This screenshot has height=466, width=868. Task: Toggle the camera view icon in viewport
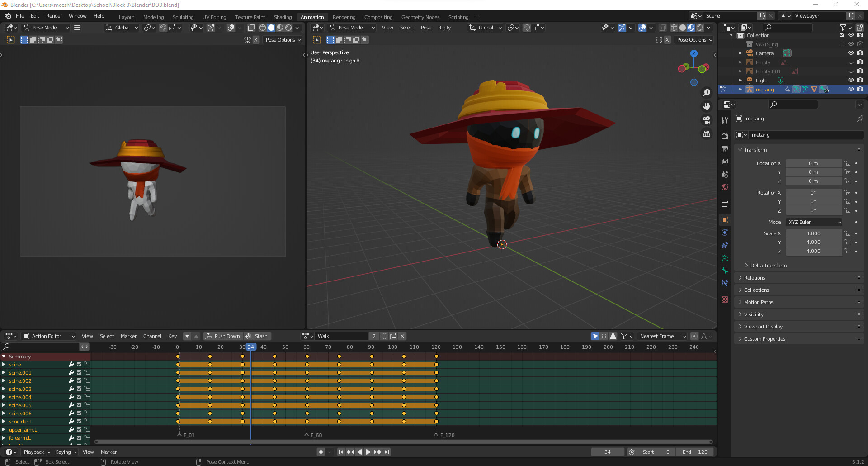point(706,120)
